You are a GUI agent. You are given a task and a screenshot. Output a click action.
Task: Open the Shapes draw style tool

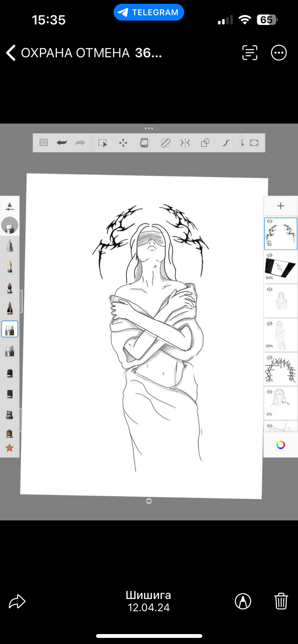206,143
